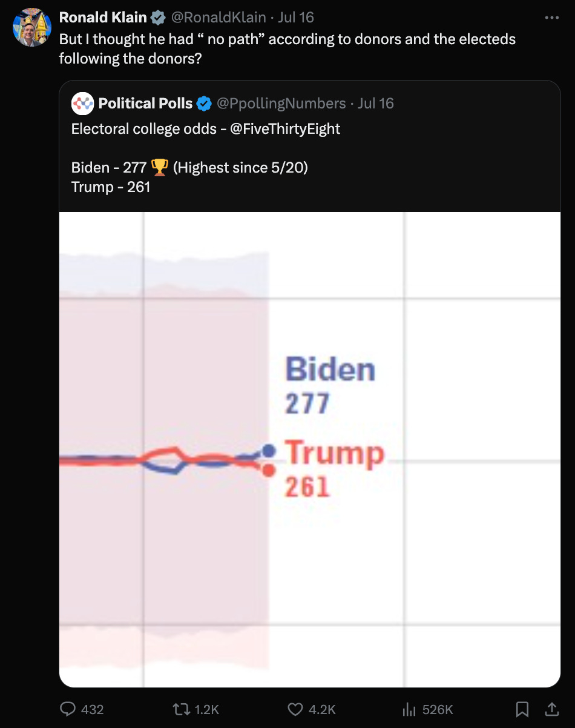Open the three-dot more options menu

tap(553, 17)
